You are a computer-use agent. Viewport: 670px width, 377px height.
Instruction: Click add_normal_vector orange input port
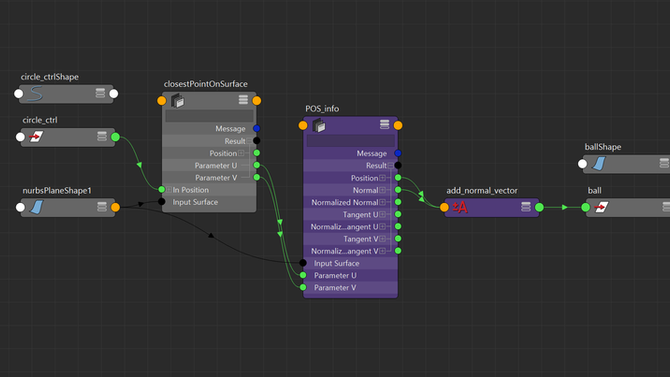click(444, 207)
